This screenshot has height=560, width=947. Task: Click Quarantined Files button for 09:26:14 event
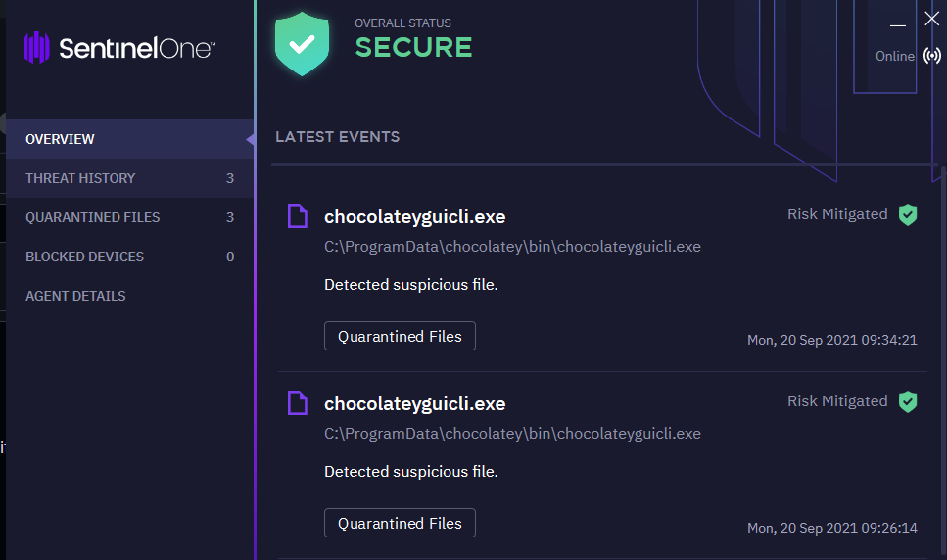tap(400, 523)
